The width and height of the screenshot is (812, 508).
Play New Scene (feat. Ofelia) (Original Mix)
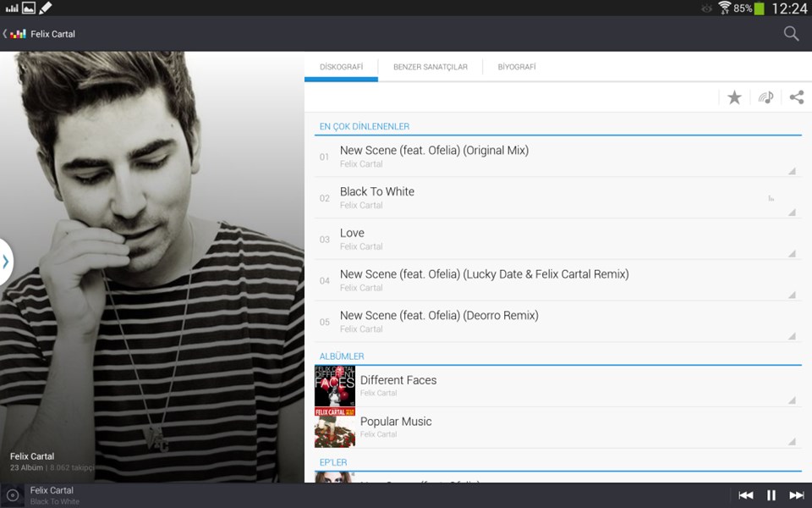coord(557,157)
